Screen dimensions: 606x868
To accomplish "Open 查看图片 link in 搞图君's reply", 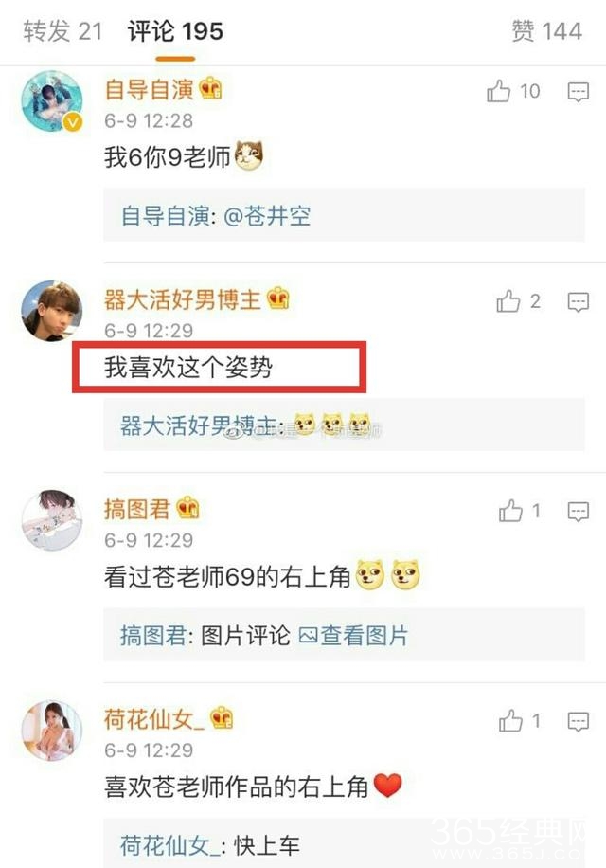I will [353, 635].
